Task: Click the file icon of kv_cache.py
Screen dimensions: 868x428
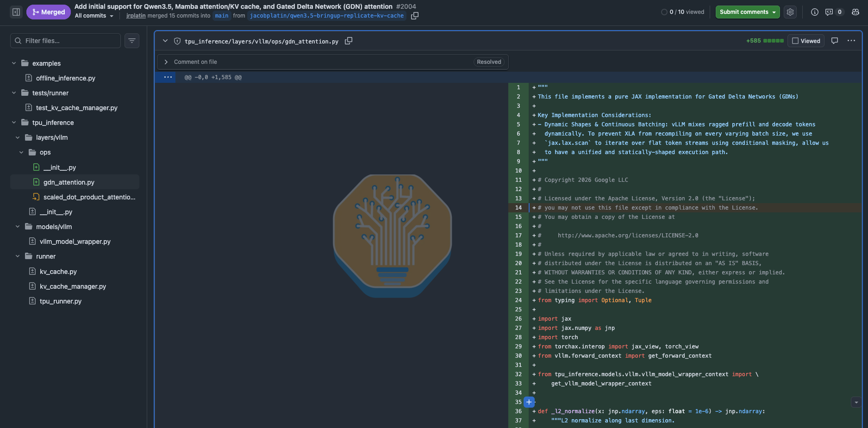Action: click(x=32, y=271)
